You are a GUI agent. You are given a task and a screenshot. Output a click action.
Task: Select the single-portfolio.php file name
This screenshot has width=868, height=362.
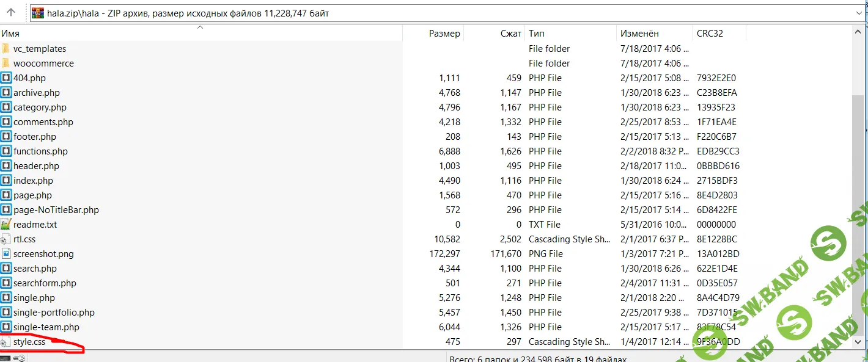click(54, 313)
